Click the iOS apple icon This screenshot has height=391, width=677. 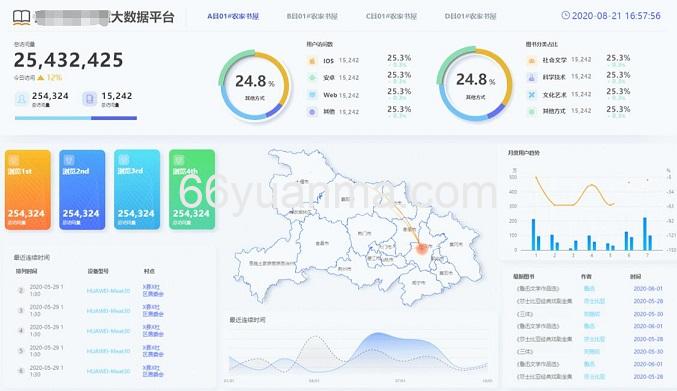coord(312,60)
